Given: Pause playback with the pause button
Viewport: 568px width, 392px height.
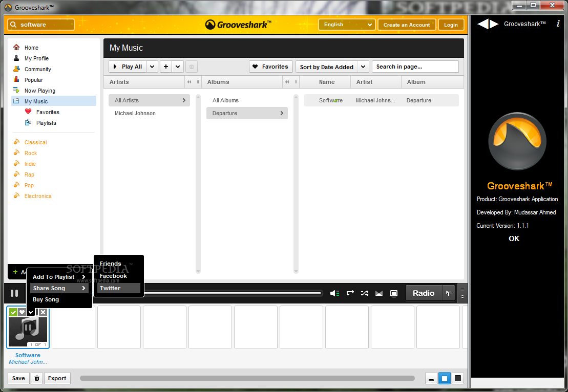Looking at the screenshot, I should click(14, 293).
